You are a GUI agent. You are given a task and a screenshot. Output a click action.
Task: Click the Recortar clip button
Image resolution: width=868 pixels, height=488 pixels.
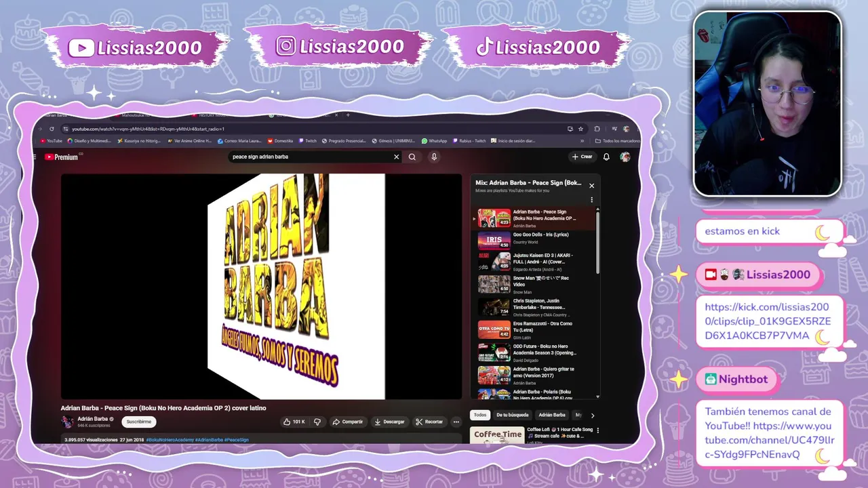pos(429,422)
